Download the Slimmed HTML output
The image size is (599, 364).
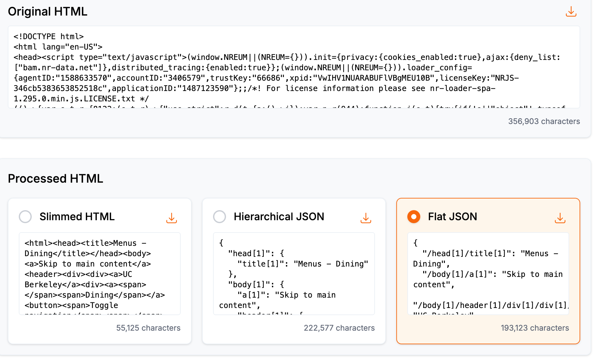172,218
